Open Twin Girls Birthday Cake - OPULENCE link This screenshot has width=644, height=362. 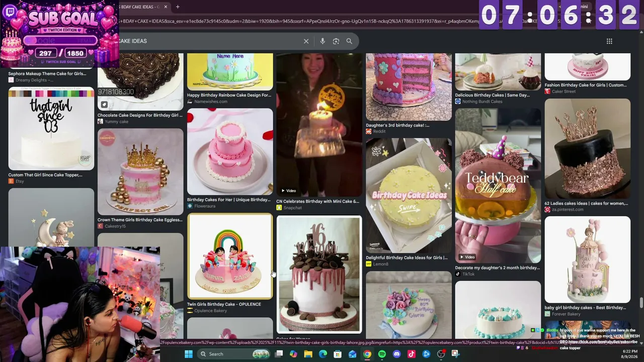point(224,304)
